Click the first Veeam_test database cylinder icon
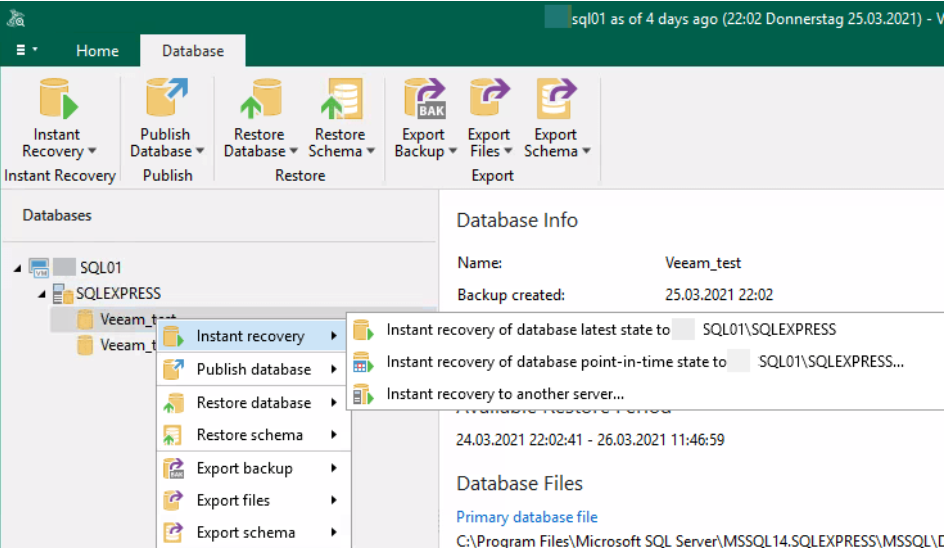This screenshot has width=945, height=549. pos(85,319)
